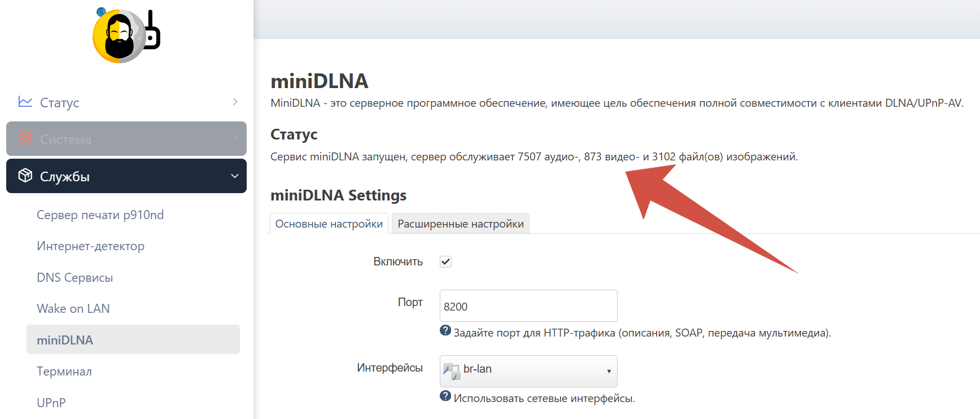Click the help icon beside interfaces description
The image size is (980, 419).
click(445, 396)
